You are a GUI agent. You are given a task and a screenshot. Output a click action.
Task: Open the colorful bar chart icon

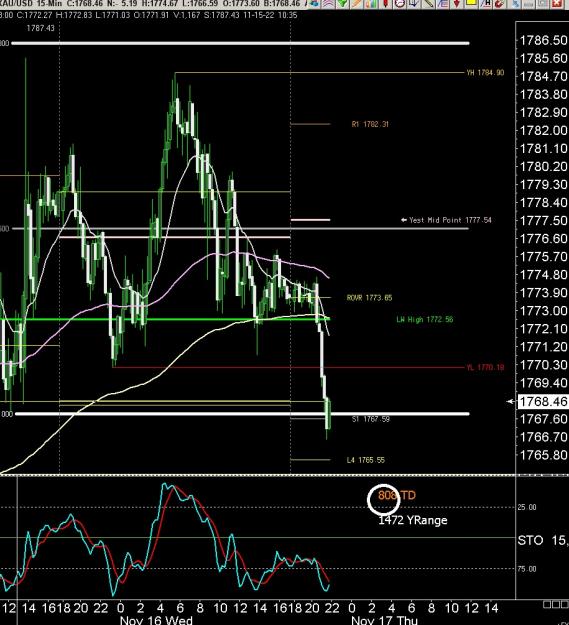371,3
